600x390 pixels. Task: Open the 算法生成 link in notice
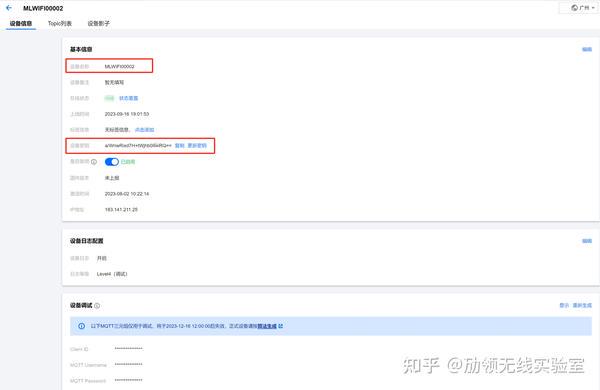(267, 326)
